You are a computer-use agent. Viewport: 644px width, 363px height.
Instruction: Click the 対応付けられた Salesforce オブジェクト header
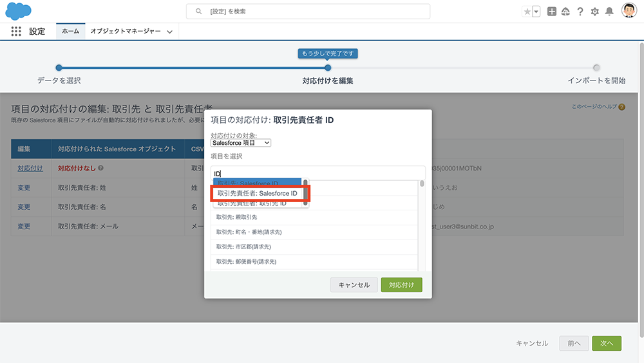point(117,149)
